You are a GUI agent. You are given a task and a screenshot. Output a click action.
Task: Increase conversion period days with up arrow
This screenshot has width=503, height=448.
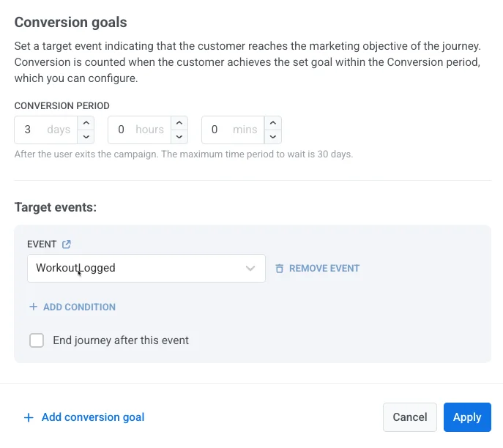point(86,123)
